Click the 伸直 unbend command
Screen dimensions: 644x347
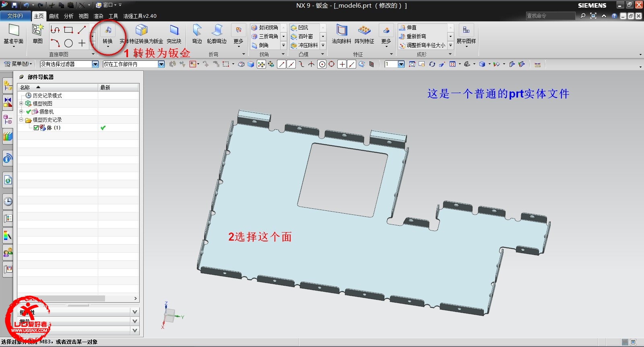coord(408,27)
